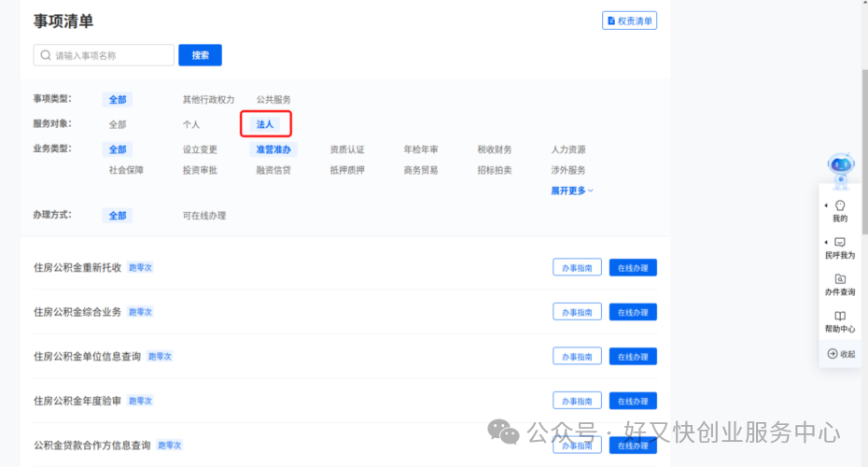Choose 设立变更 business type

pos(200,149)
